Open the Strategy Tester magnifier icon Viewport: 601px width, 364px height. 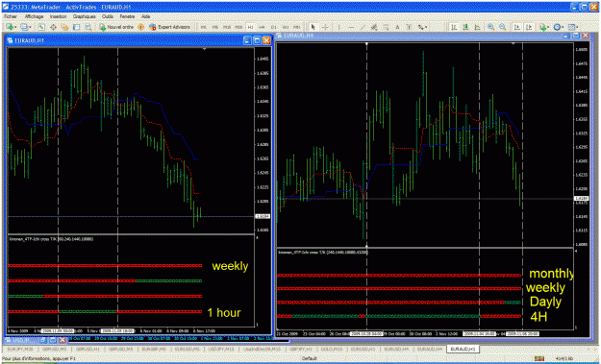[x=88, y=27]
